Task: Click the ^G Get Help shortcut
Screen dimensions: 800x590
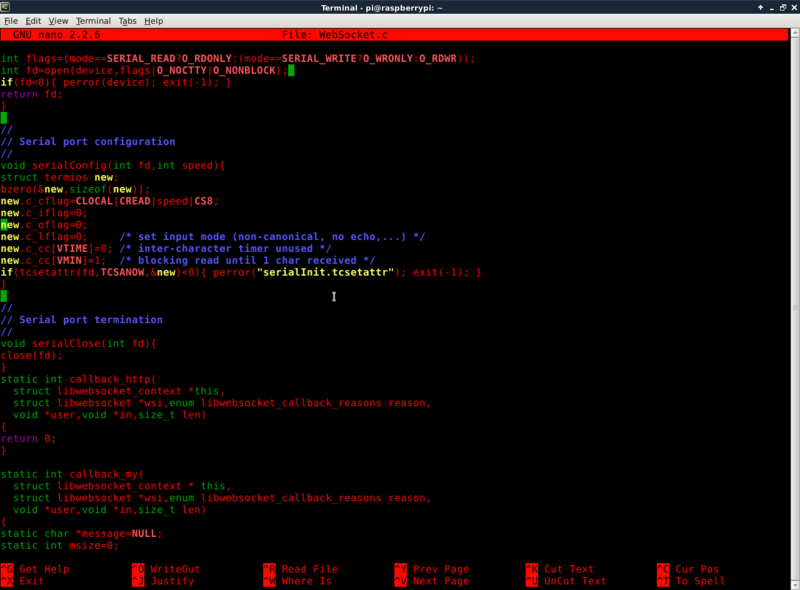Action: click(35, 569)
